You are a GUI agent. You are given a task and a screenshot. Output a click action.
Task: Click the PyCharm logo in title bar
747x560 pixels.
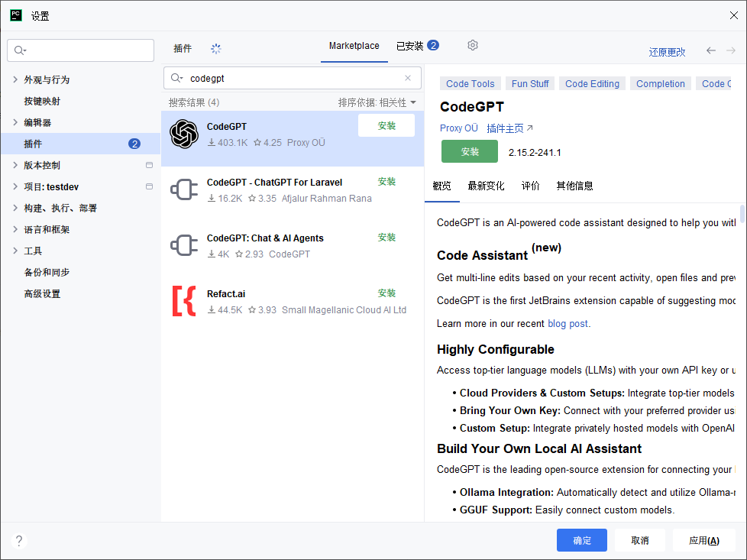point(16,15)
